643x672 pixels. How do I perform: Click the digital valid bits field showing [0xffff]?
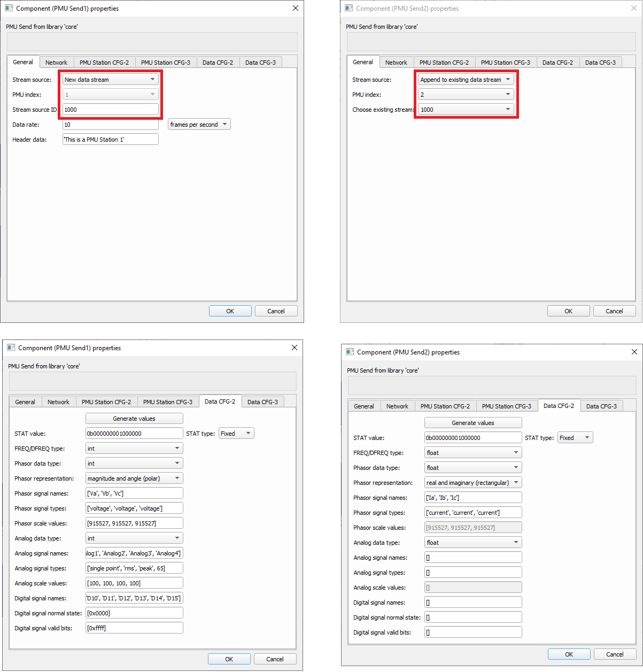pos(134,628)
